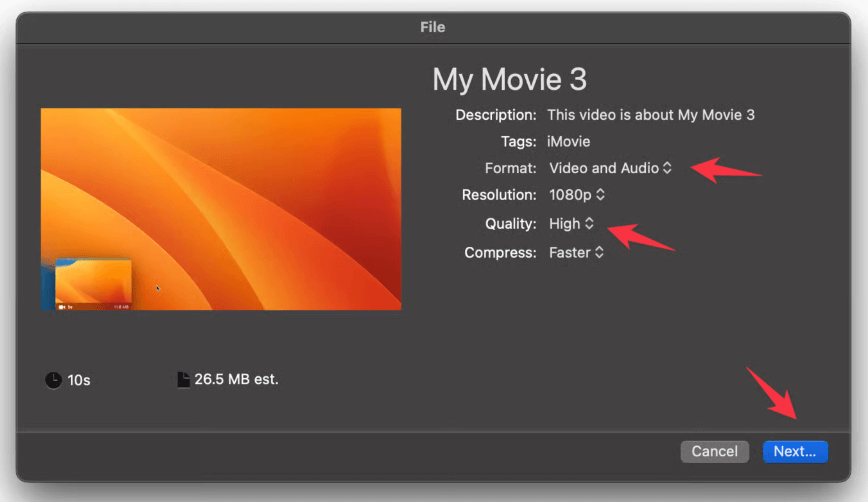Viewport: 868px width, 502px height.
Task: Edit the My Movie 3 title field
Action: (509, 79)
